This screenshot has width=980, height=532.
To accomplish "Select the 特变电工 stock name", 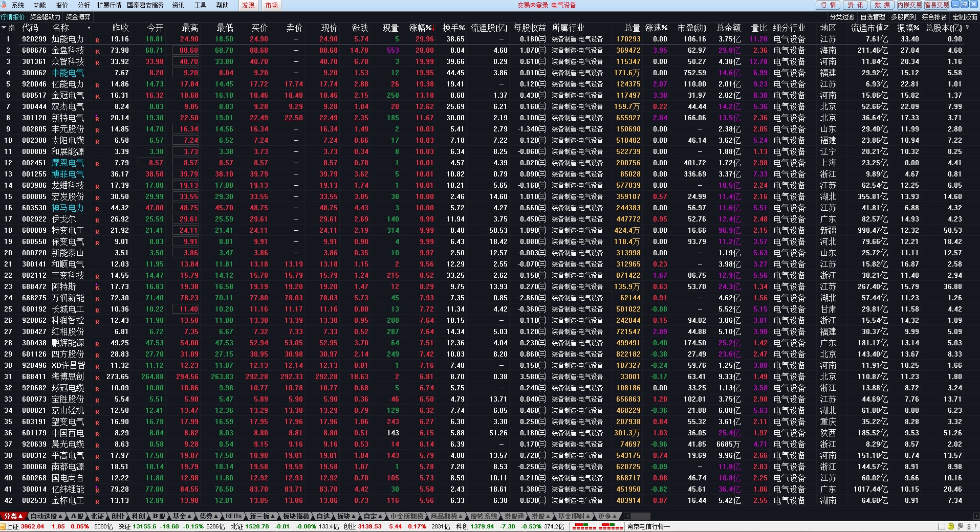I will (x=68, y=230).
